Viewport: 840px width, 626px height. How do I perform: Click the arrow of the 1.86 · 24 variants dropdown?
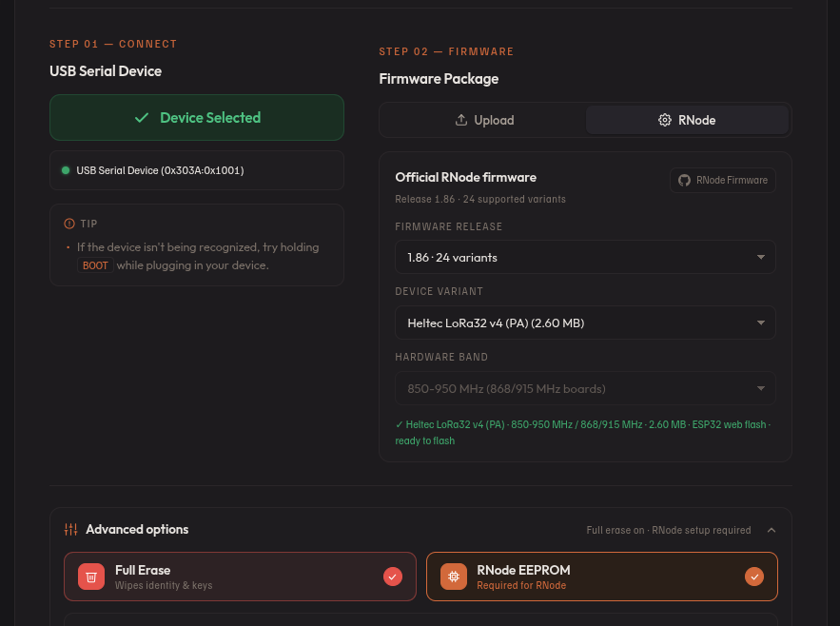761,257
